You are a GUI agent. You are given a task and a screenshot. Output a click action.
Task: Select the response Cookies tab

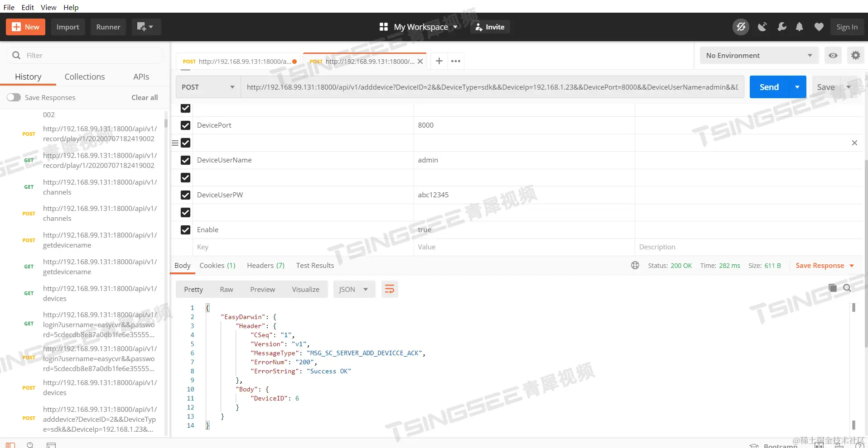click(217, 266)
